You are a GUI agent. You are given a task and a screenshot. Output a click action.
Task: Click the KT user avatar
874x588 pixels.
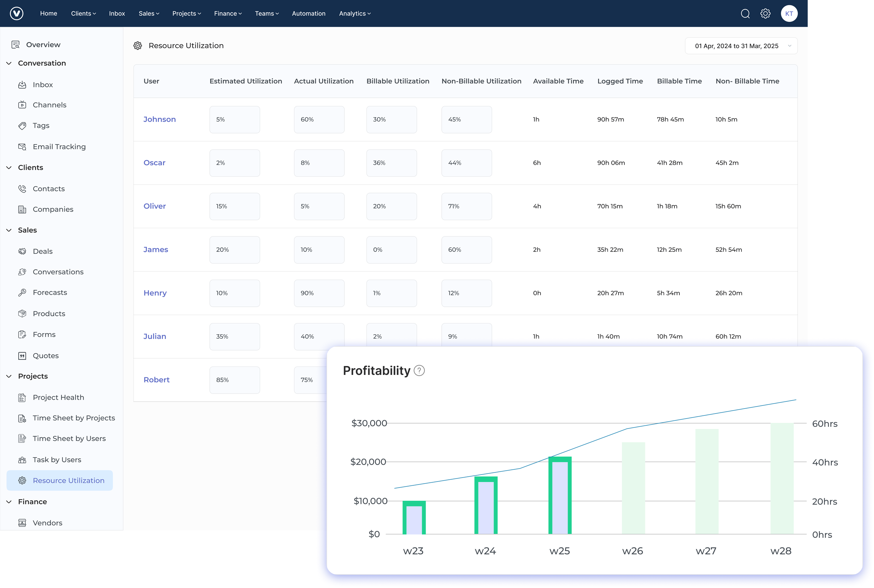coord(789,13)
